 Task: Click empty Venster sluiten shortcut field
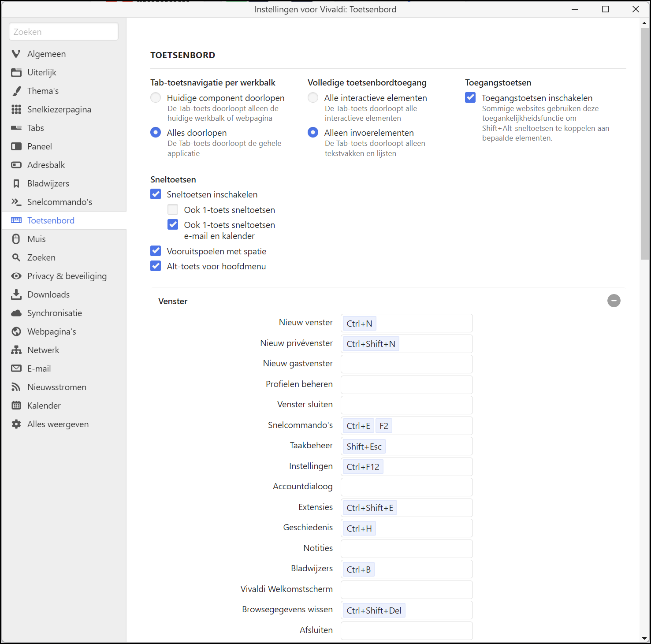coord(406,405)
